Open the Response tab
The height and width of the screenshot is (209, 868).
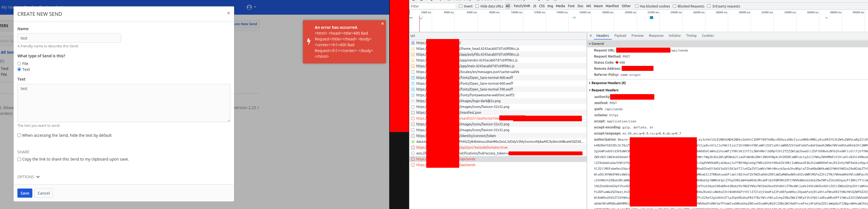(x=656, y=35)
